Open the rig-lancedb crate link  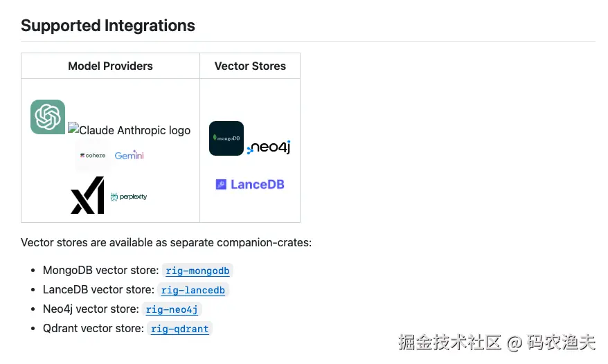coord(193,290)
